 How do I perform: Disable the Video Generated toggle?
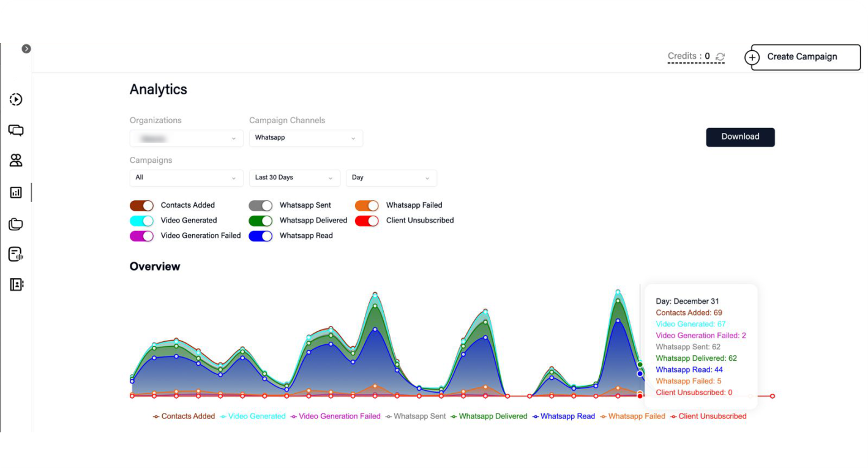(x=141, y=221)
